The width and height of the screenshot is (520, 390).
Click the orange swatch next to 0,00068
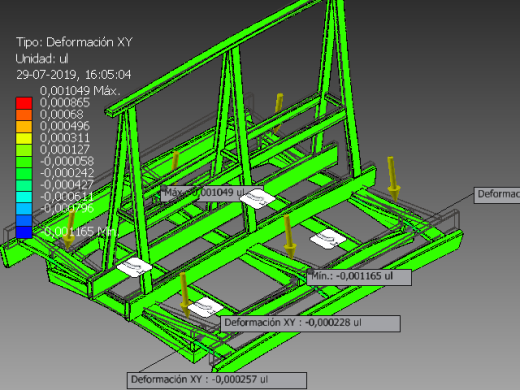click(x=24, y=115)
